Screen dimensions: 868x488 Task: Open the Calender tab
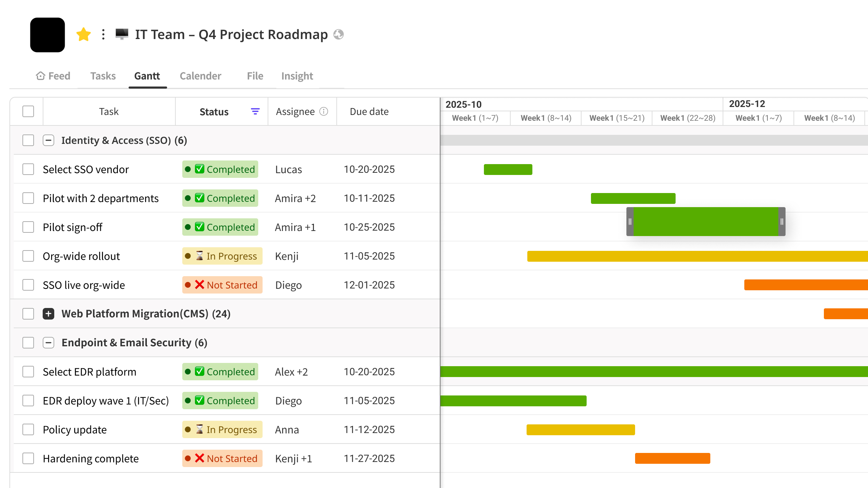tap(200, 76)
